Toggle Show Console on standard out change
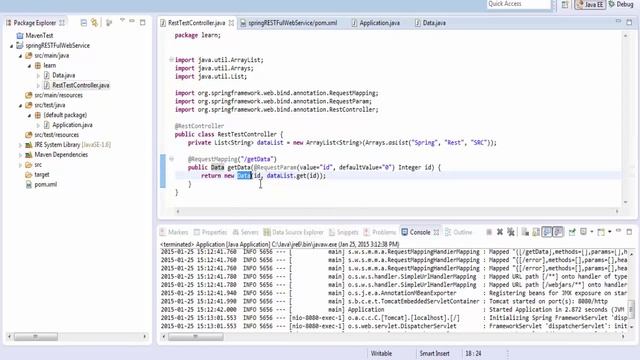 (547, 232)
